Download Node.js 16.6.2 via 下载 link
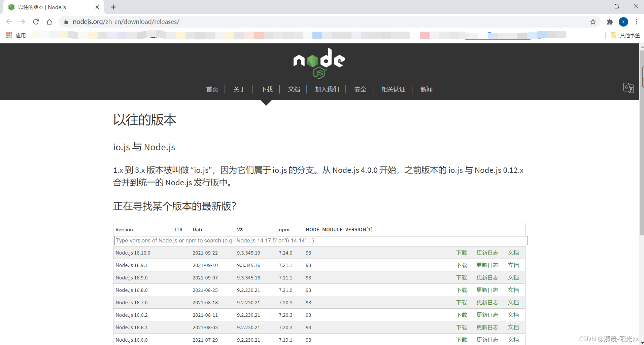Image resolution: width=644 pixels, height=345 pixels. (462, 315)
